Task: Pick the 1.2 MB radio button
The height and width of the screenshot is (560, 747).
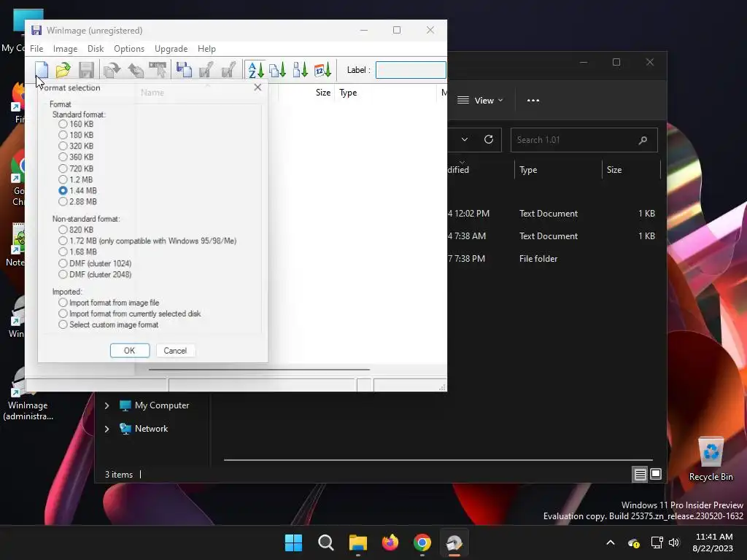Action: pos(63,179)
